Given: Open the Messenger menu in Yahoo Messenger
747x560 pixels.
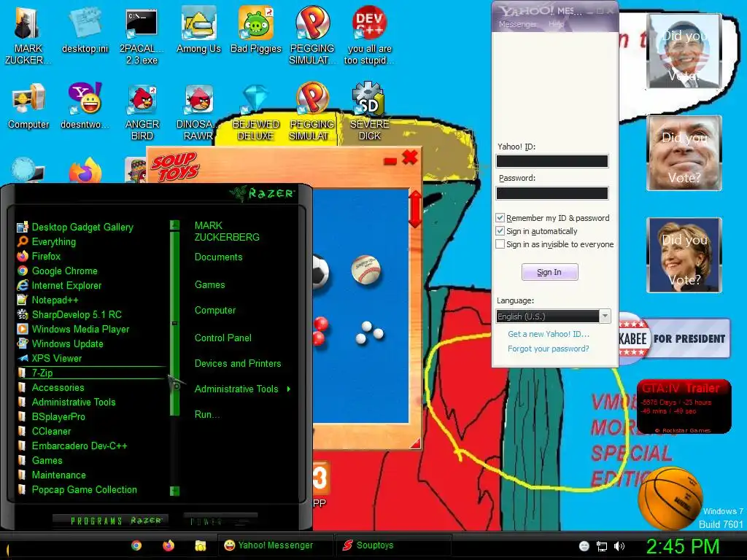Looking at the screenshot, I should [517, 24].
